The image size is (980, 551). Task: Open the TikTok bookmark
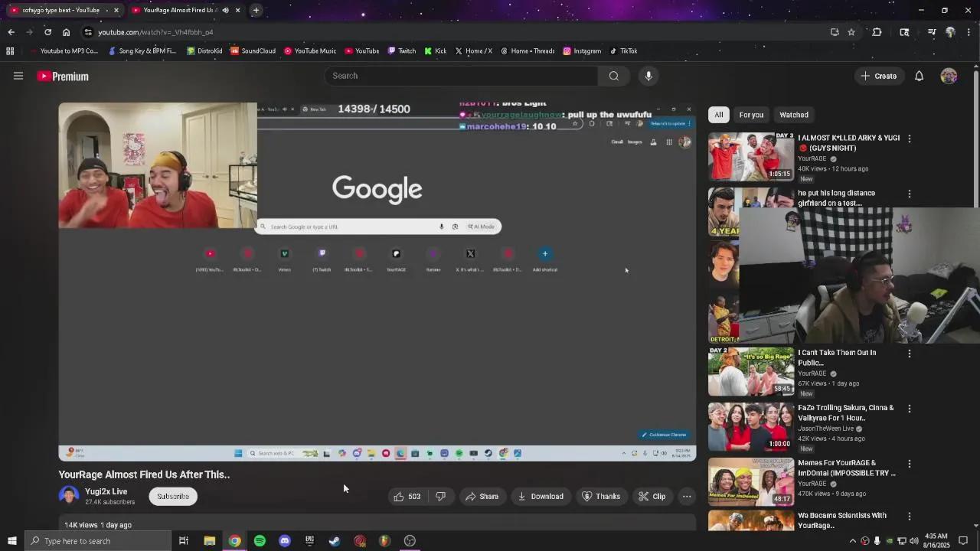coord(623,51)
